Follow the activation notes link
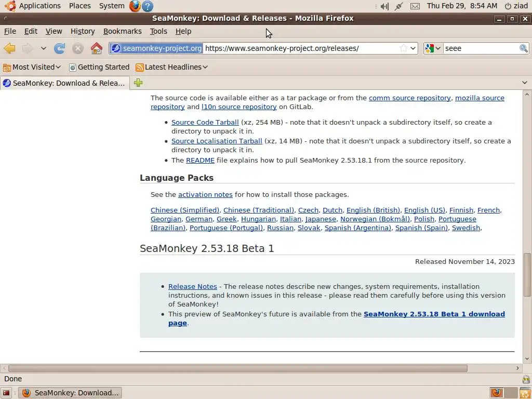 pyautogui.click(x=205, y=195)
